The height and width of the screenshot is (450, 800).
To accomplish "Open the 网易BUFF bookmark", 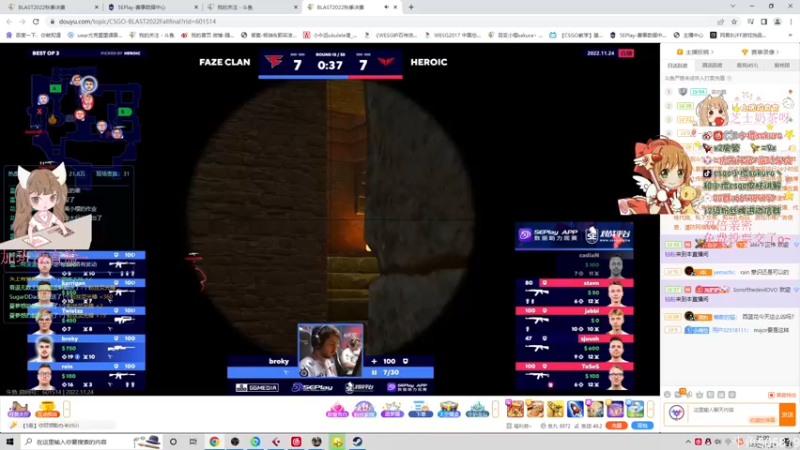I will point(738,35).
